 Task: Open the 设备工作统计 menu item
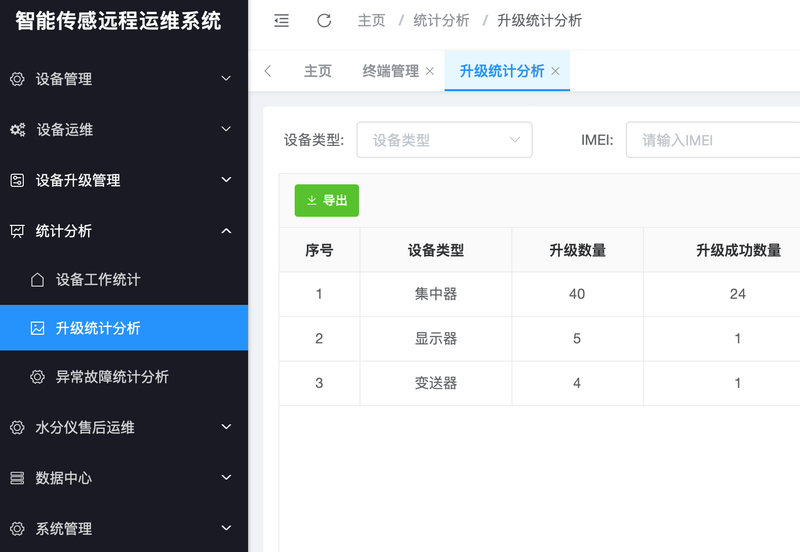coord(124,280)
